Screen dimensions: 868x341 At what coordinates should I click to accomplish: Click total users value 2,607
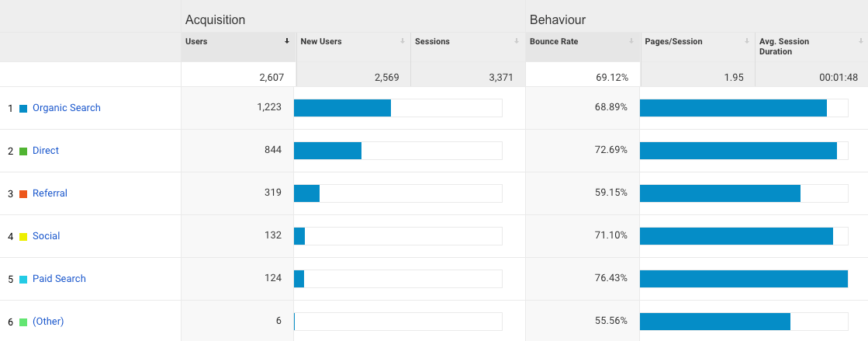pos(271,78)
